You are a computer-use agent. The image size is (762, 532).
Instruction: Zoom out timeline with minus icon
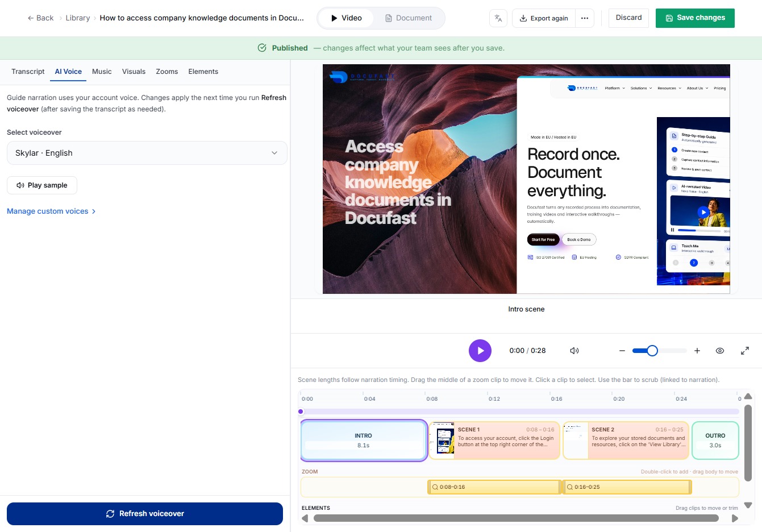pyautogui.click(x=622, y=351)
